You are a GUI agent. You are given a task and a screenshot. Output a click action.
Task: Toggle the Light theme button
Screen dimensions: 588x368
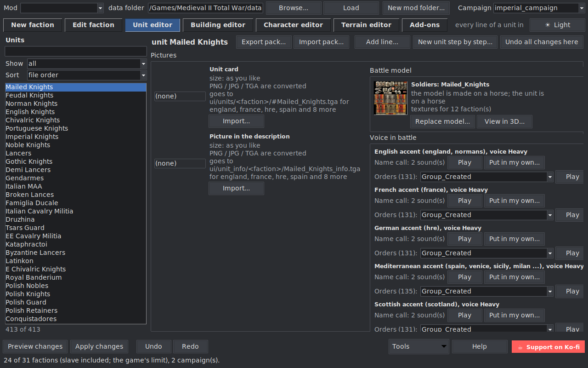point(557,25)
